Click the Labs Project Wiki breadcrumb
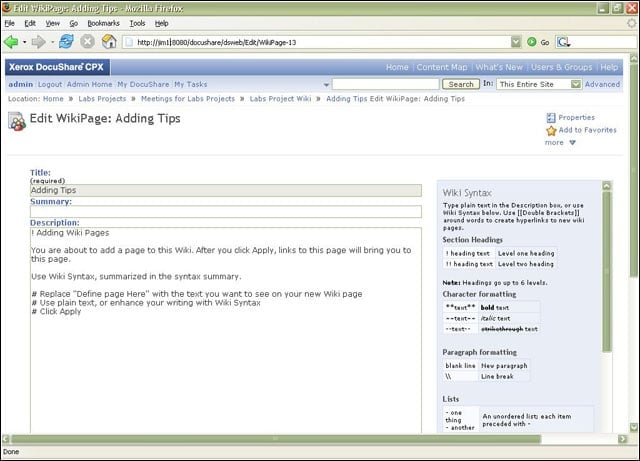 click(280, 99)
